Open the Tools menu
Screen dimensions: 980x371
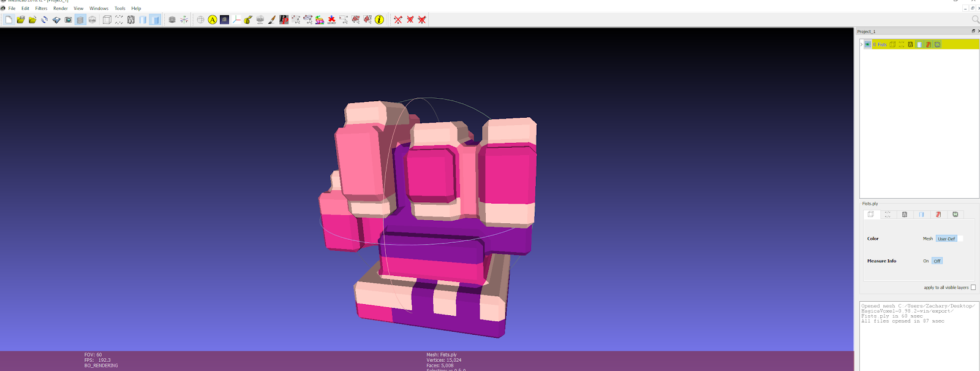[x=120, y=9]
